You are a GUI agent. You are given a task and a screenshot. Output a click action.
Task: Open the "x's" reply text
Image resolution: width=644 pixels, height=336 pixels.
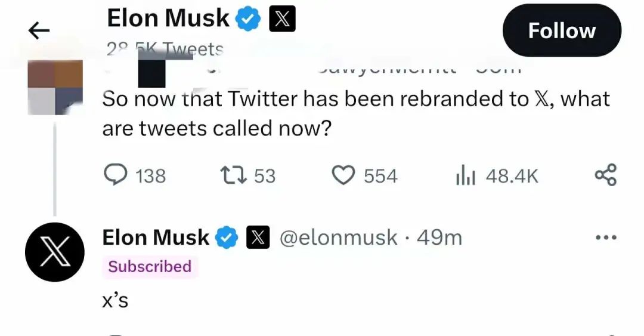[115, 300]
